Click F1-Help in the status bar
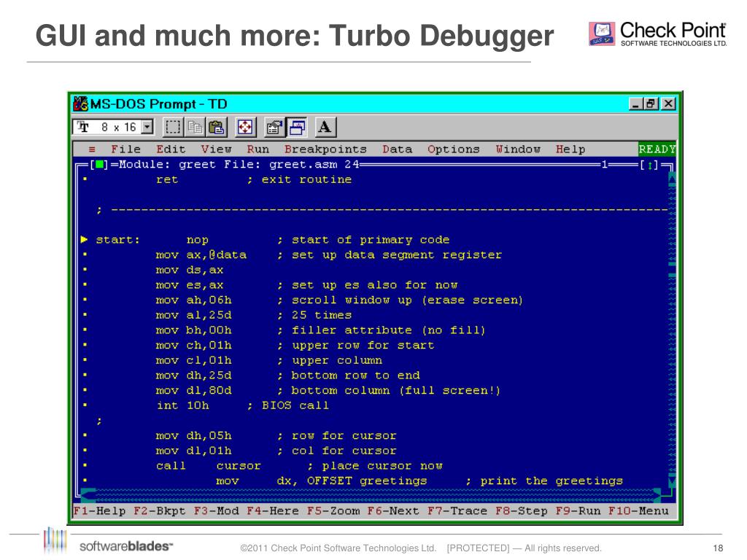This screenshot has height=560, width=747. click(99, 511)
